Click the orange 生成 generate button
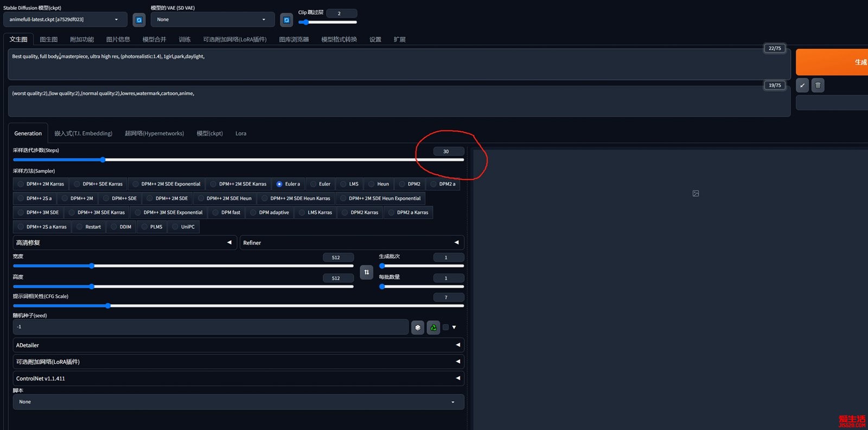This screenshot has height=430, width=868. click(x=832, y=62)
